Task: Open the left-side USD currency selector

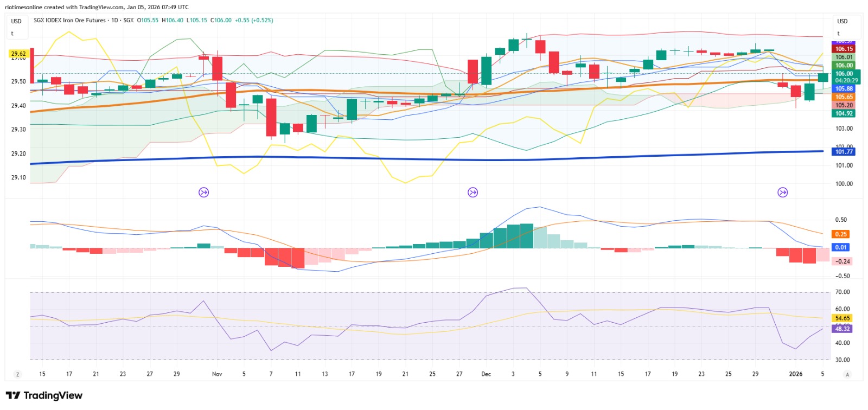Action: 17,21
